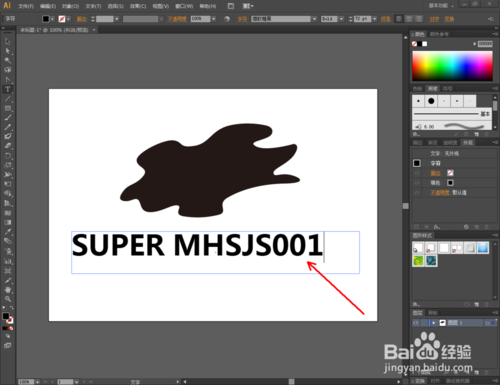
Task: Select the Shape Builder tool
Action: [8, 193]
